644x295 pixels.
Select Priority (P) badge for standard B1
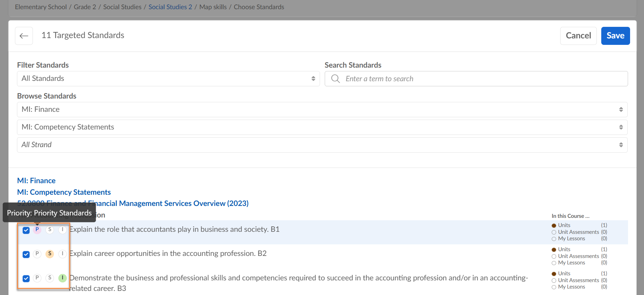(37, 230)
